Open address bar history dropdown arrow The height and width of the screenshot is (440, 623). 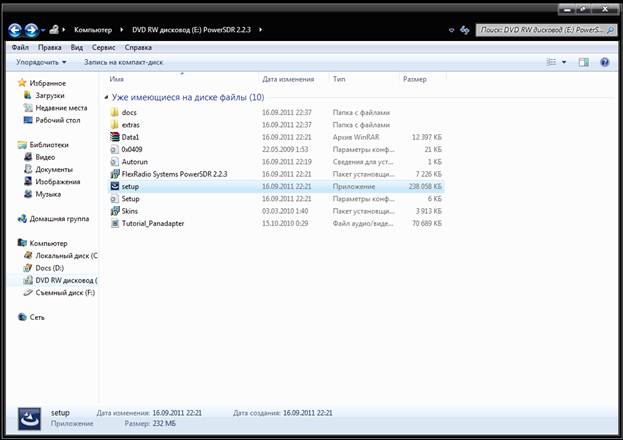point(451,30)
